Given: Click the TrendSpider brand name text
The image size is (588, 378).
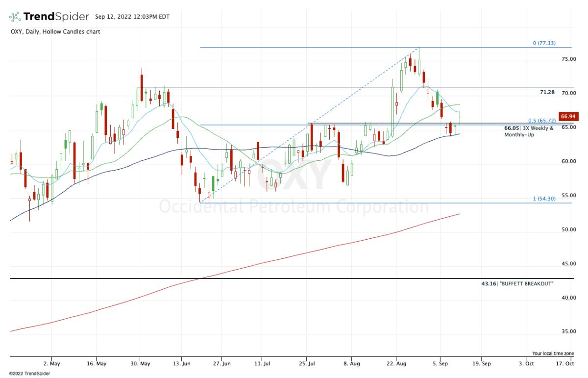Looking at the screenshot, I should (56, 17).
